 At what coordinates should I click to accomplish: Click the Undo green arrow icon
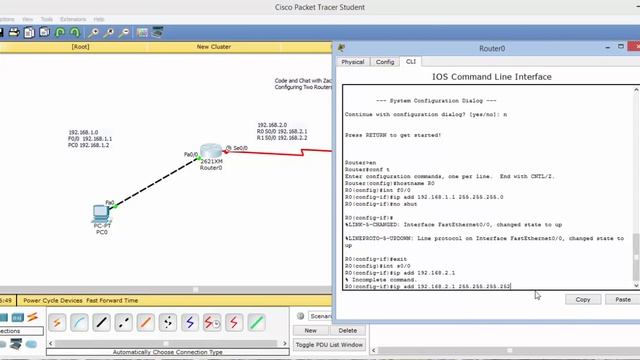click(x=60, y=32)
